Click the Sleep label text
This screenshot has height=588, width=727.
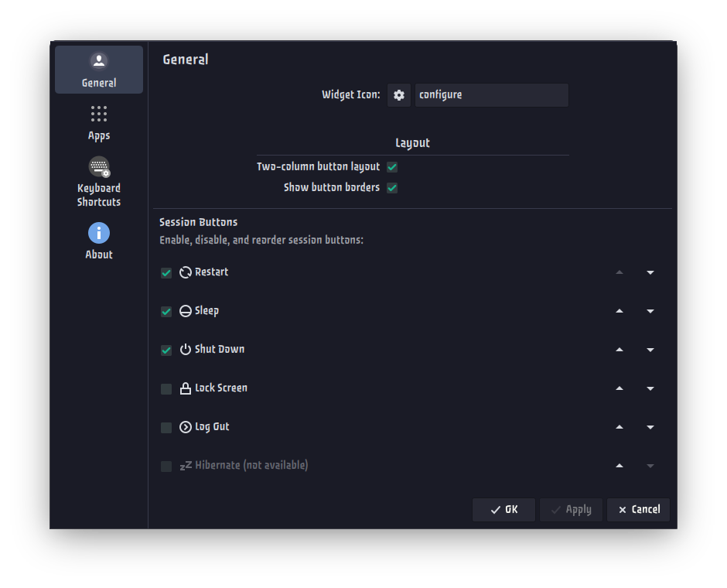pos(206,311)
